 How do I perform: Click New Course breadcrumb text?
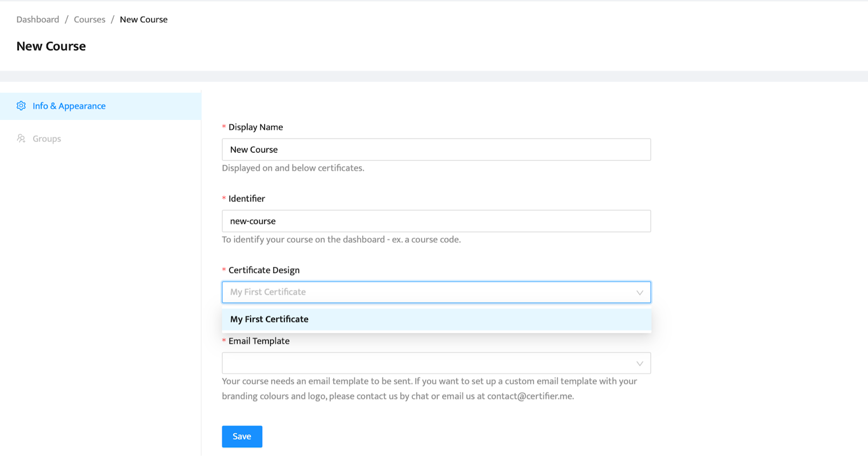(144, 20)
